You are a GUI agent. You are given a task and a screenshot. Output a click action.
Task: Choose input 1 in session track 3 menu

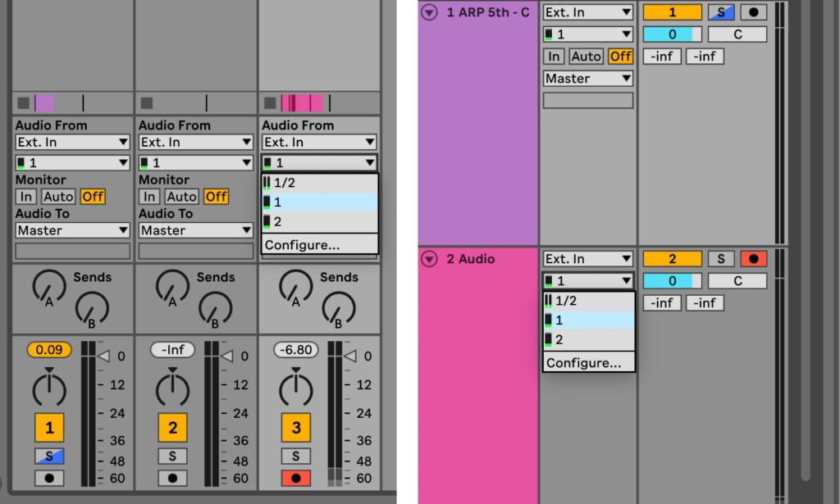tap(320, 202)
